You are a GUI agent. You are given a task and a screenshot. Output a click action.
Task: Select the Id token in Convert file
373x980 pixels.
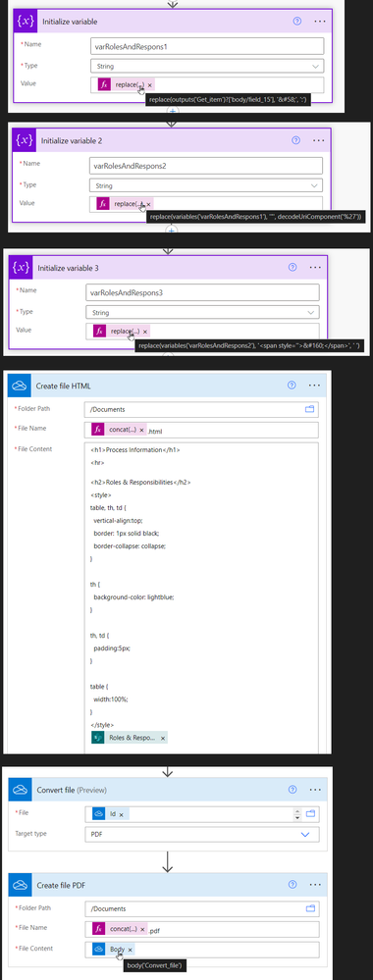(x=110, y=814)
